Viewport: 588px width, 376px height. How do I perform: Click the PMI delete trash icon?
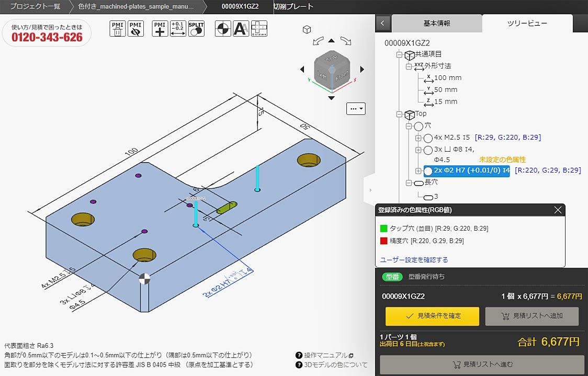pyautogui.click(x=118, y=29)
